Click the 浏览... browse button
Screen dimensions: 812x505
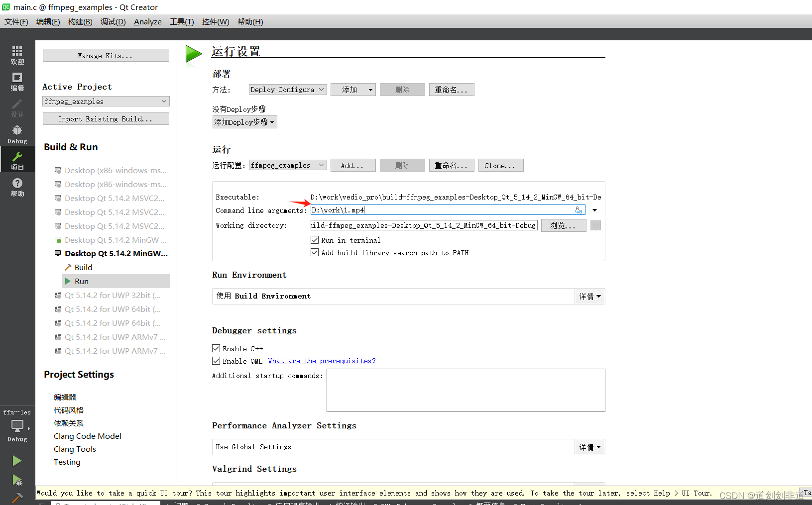tap(564, 225)
